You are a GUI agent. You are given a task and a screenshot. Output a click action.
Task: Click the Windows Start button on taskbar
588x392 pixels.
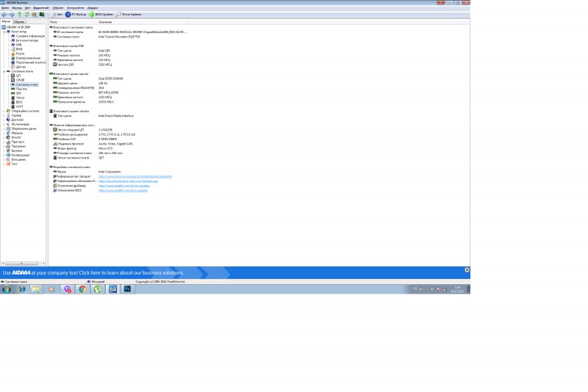click(x=6, y=289)
